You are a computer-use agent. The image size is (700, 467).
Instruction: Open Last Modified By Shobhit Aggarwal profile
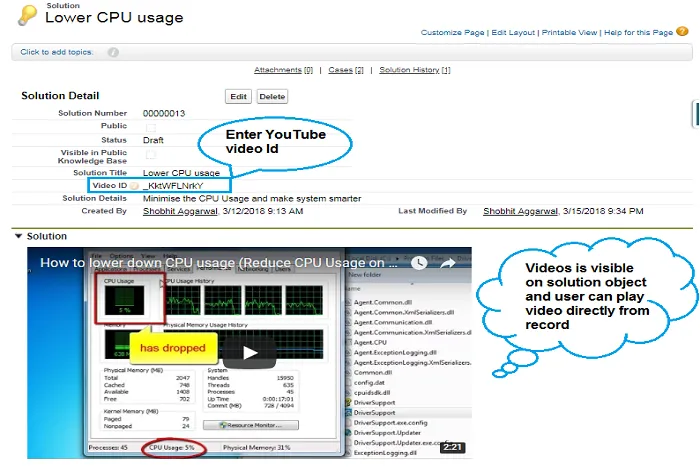(521, 211)
